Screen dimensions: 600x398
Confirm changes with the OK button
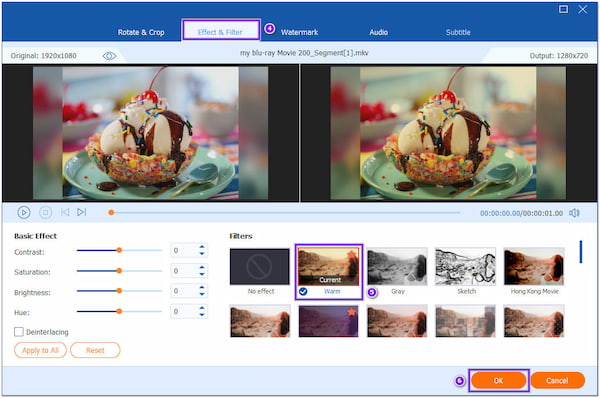(499, 380)
